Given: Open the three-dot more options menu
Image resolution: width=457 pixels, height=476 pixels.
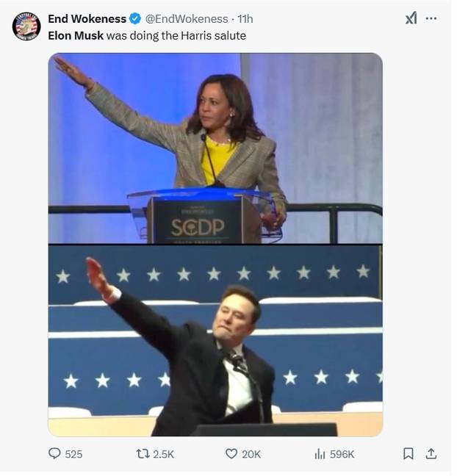Looking at the screenshot, I should [x=431, y=18].
